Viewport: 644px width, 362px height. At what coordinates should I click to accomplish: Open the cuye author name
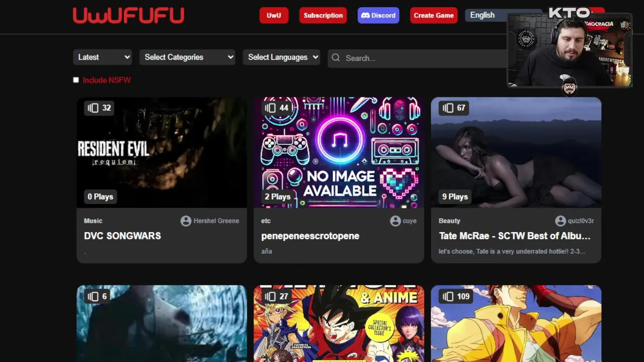410,221
